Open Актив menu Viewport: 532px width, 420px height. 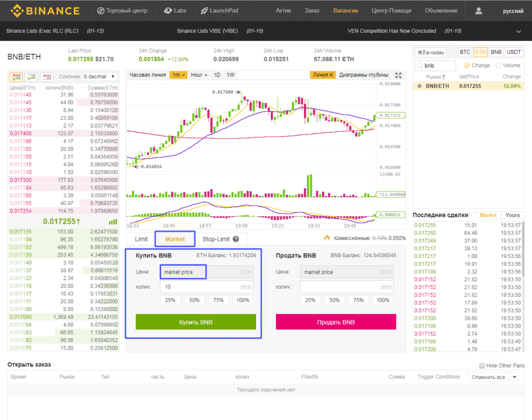pos(283,10)
